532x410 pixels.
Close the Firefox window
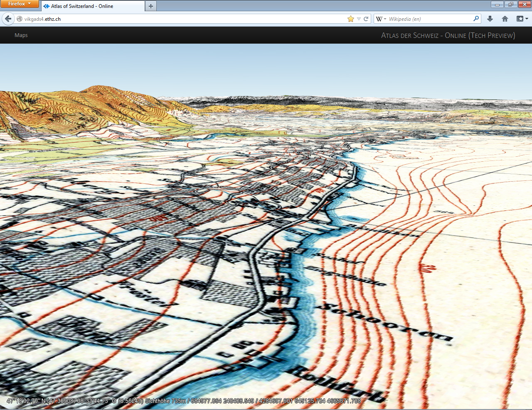pos(524,5)
